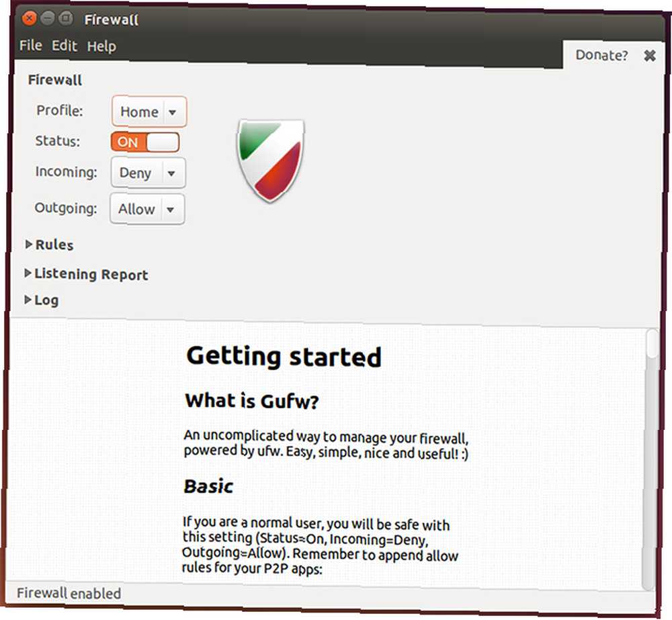This screenshot has width=672, height=620.
Task: Click the 'If you are a normal user' paragraph
Action: click(320, 545)
